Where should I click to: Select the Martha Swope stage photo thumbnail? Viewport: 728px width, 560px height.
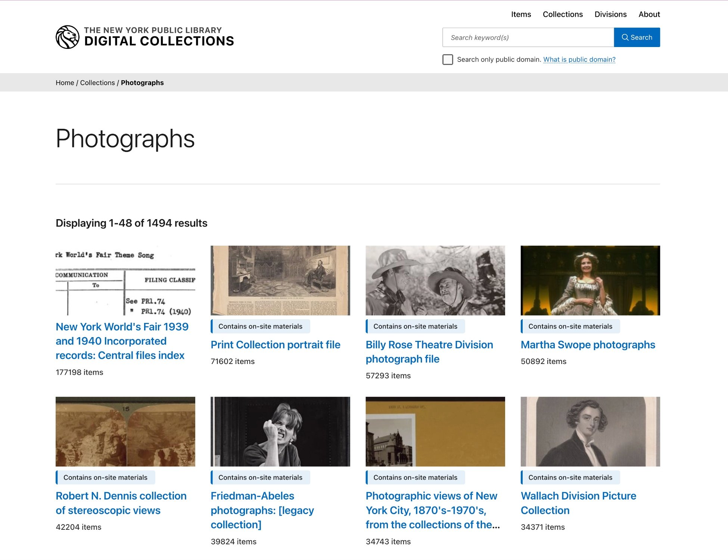pyautogui.click(x=590, y=280)
